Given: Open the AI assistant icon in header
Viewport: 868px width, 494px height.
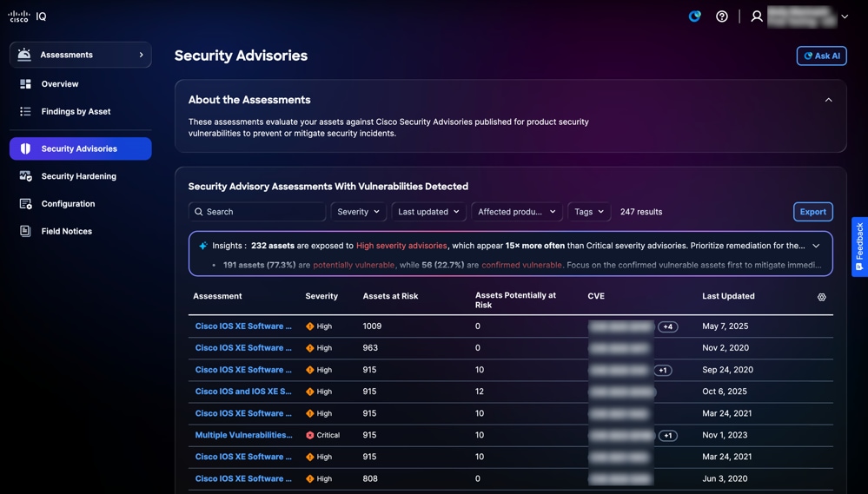Looking at the screenshot, I should [694, 16].
